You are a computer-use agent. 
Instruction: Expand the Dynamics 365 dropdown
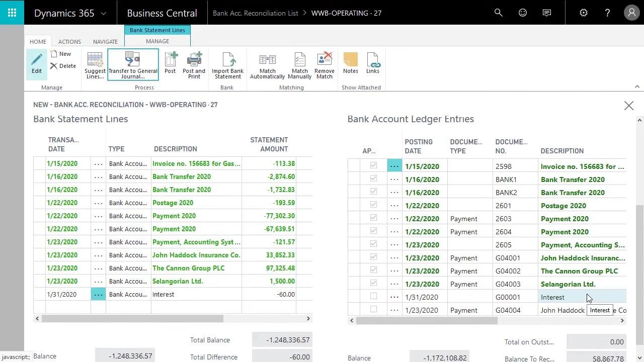[x=103, y=14]
